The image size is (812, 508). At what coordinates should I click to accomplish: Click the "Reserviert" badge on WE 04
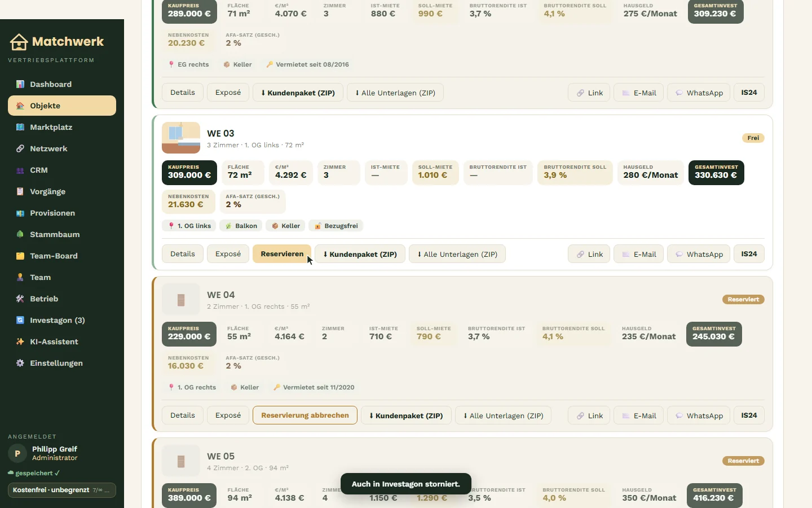point(743,299)
